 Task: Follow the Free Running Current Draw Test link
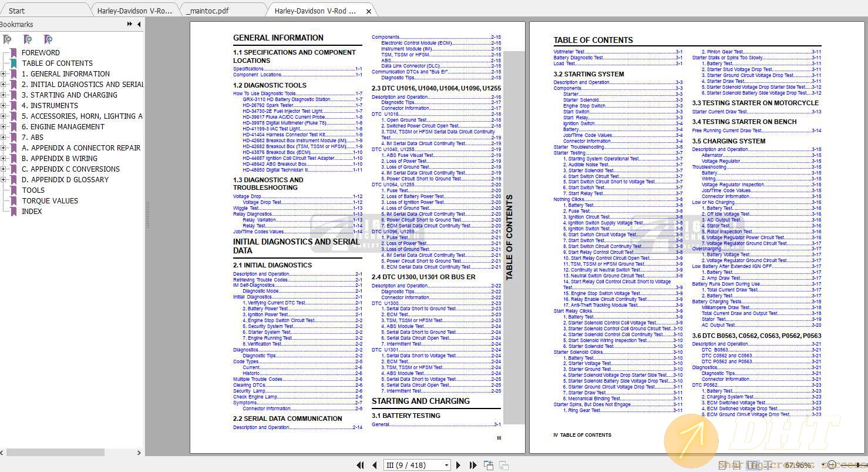click(756, 130)
